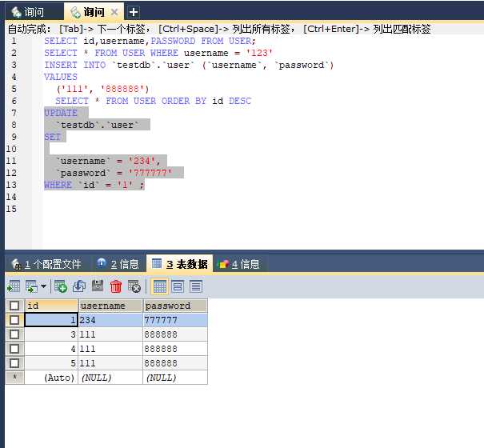The height and width of the screenshot is (448, 484).
Task: Click the ORDER BY id DESC line
Action: [x=154, y=102]
